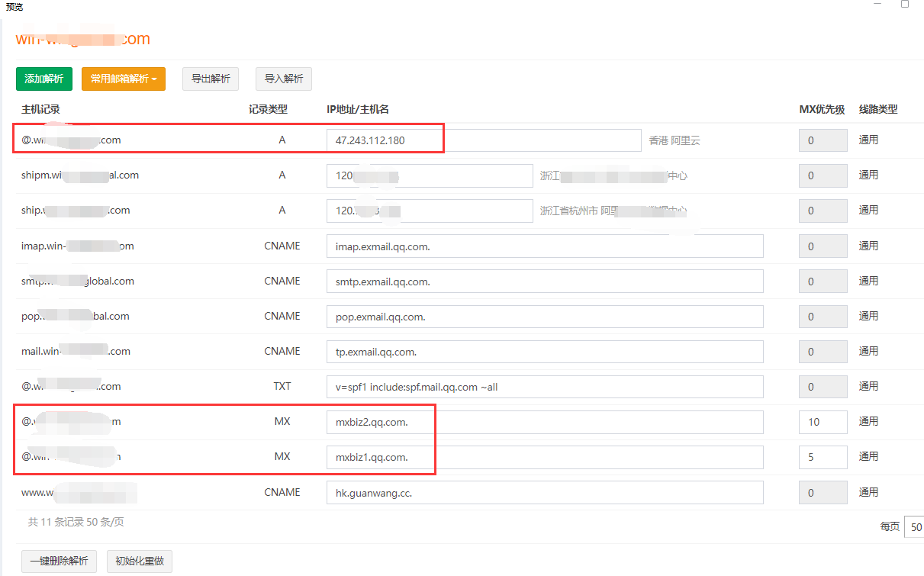Click the 初始化重做 button
924x576 pixels.
tap(139, 562)
